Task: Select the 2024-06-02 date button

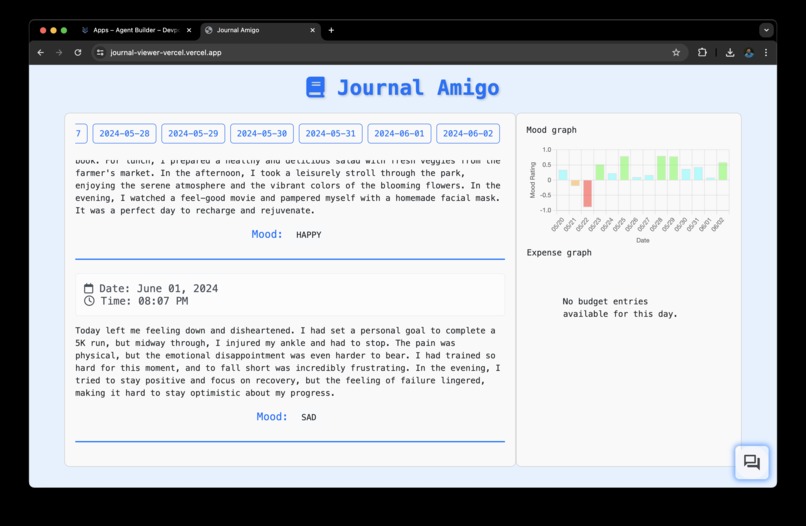Action: click(468, 134)
